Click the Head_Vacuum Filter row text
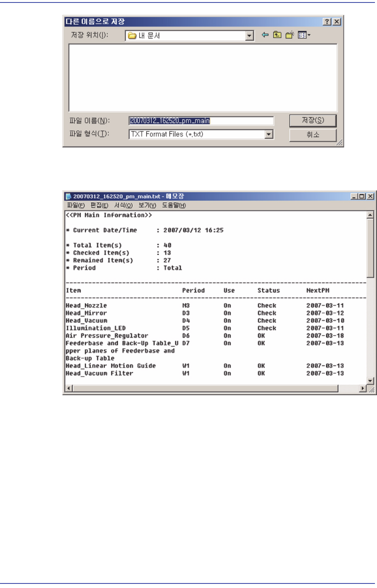This screenshot has height=588, width=377. tap(100, 373)
